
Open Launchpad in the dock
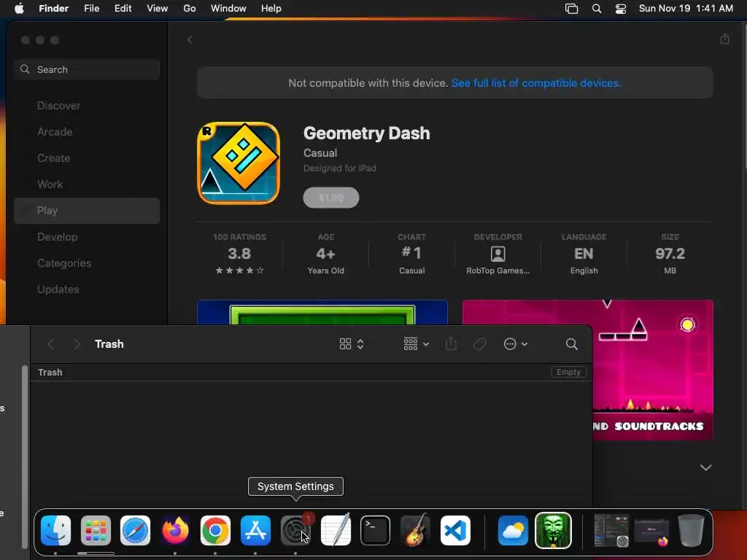(x=96, y=530)
